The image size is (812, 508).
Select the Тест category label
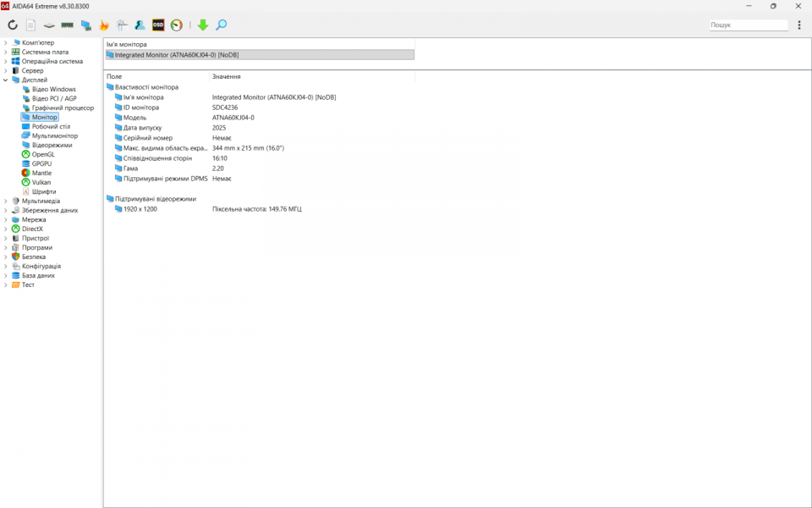(x=28, y=285)
